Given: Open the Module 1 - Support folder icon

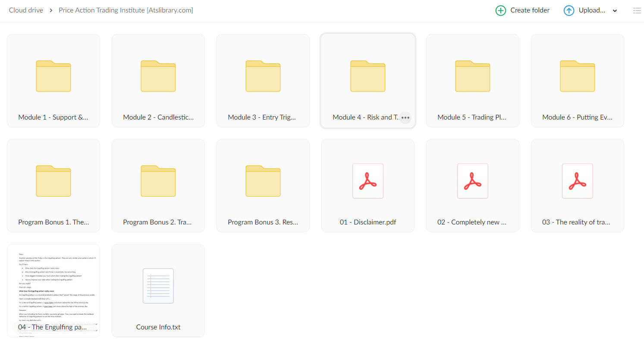Looking at the screenshot, I should pos(53,76).
